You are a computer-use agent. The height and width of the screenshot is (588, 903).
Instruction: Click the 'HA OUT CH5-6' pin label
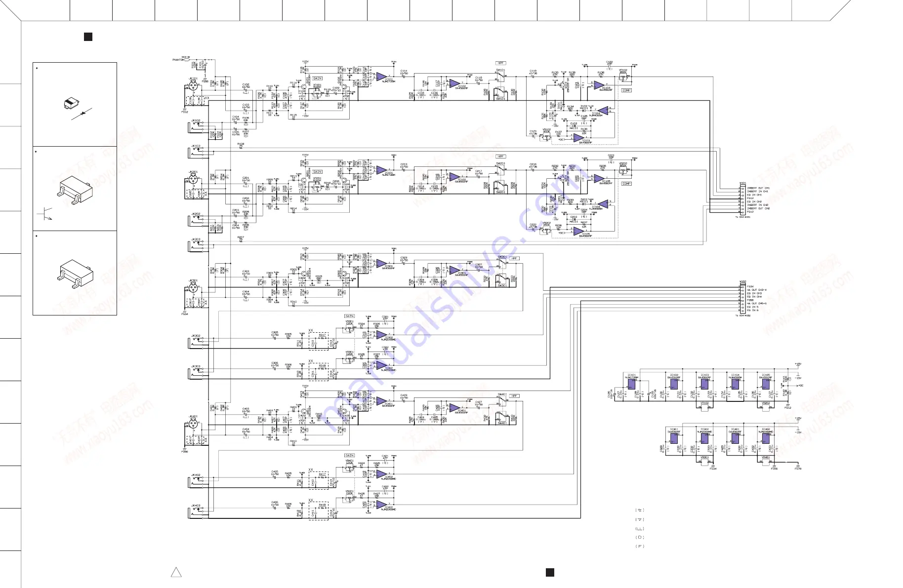pyautogui.click(x=757, y=304)
